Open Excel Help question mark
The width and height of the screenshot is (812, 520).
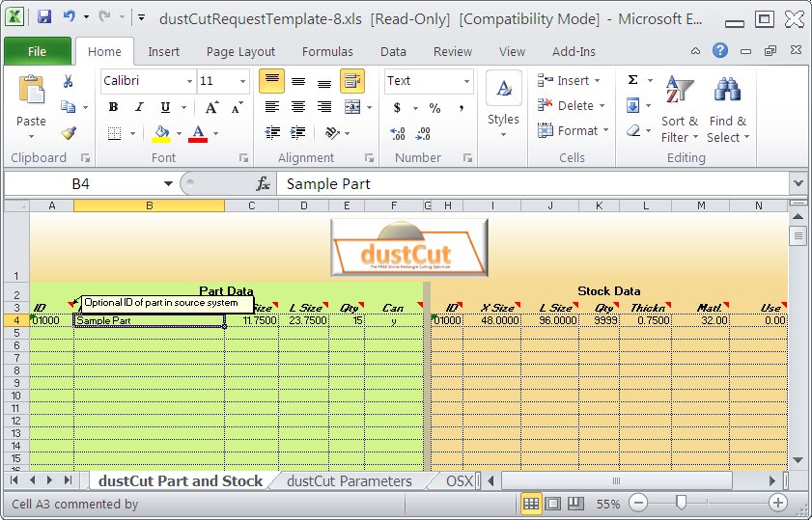pyautogui.click(x=720, y=50)
